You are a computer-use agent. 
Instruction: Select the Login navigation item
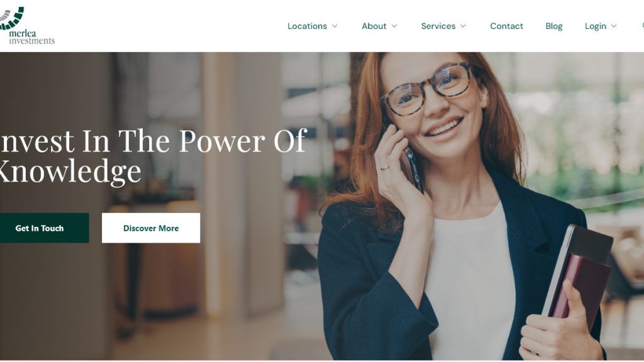coord(596,26)
